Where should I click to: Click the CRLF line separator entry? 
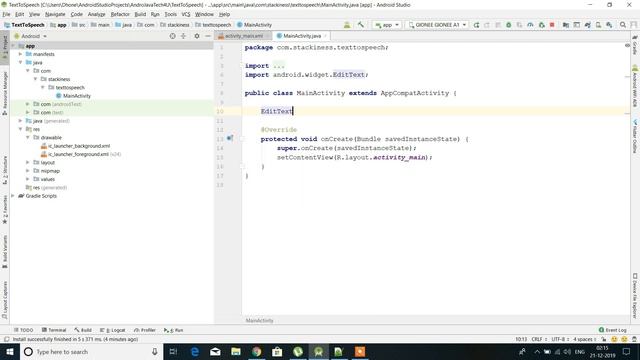(x=539, y=339)
